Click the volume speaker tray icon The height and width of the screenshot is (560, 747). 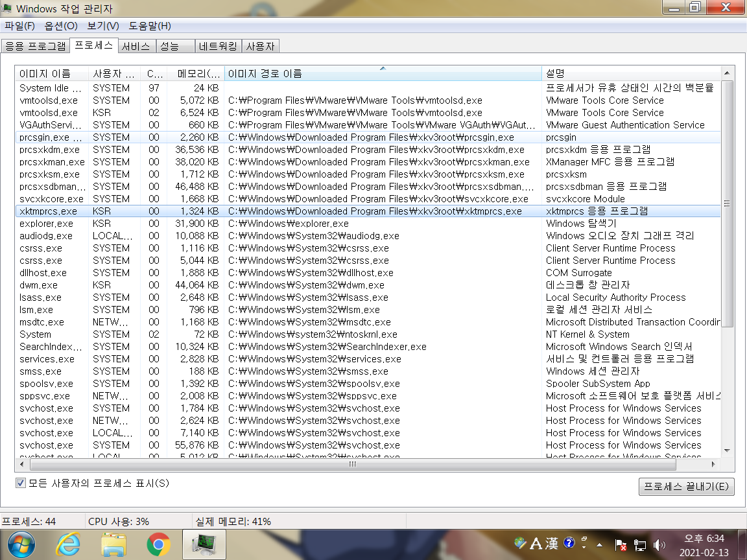click(x=659, y=544)
